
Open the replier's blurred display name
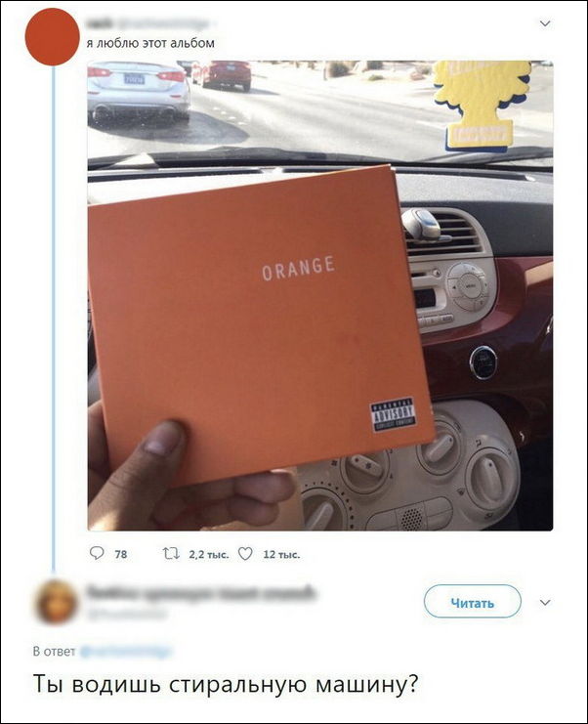click(201, 592)
